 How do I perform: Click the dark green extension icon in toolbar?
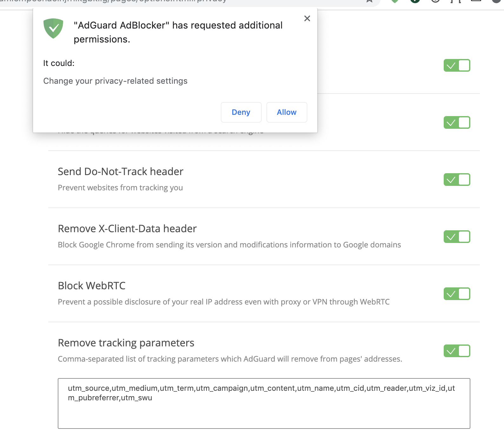pyautogui.click(x=415, y=2)
